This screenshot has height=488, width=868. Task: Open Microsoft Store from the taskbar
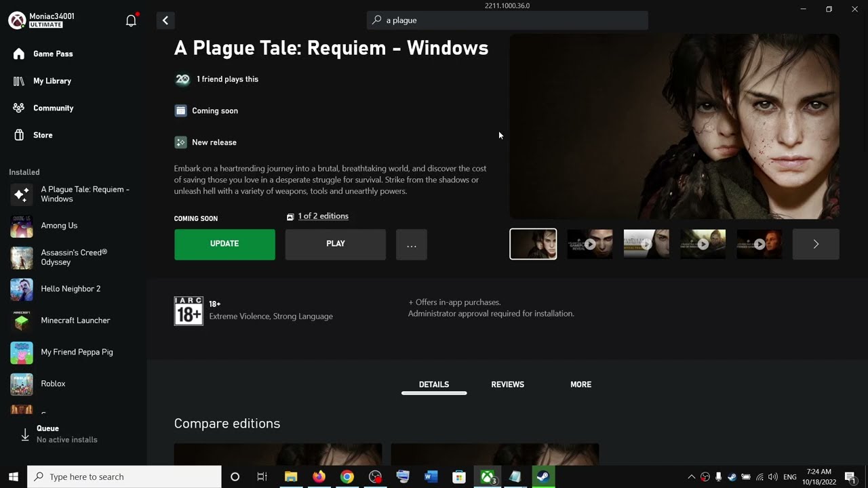coord(459,476)
